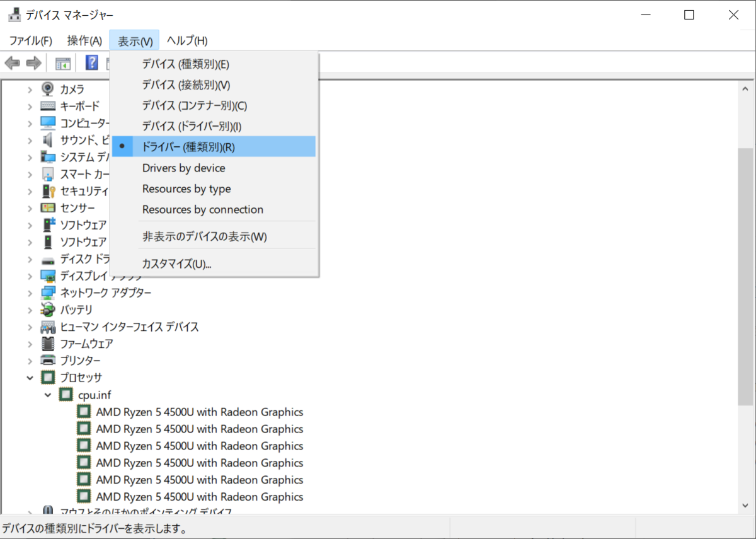This screenshot has height=539, width=756.
Task: Expand the ヒューマン インターフェイス デバイス chevron
Action: point(30,327)
